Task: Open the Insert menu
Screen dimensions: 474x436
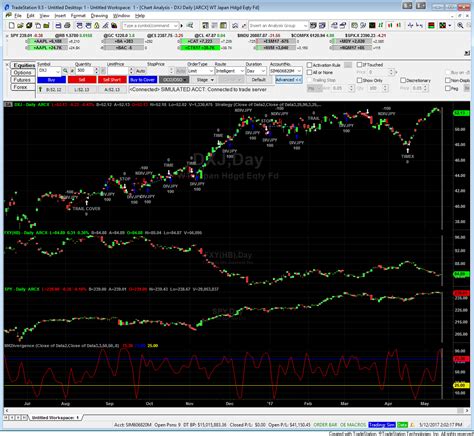Action: pos(60,16)
